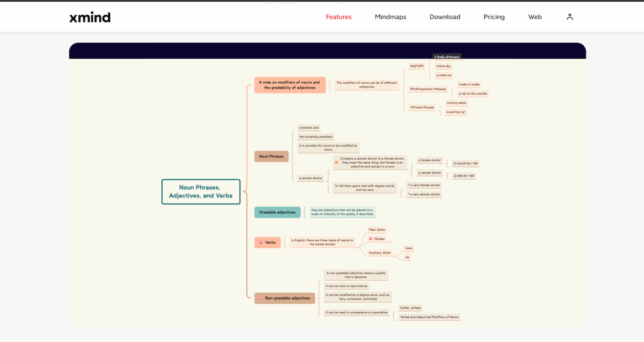Select the central Noun Phrases, Adjectives, and Verbs topic
The width and height of the screenshot is (644, 342).
(200, 192)
